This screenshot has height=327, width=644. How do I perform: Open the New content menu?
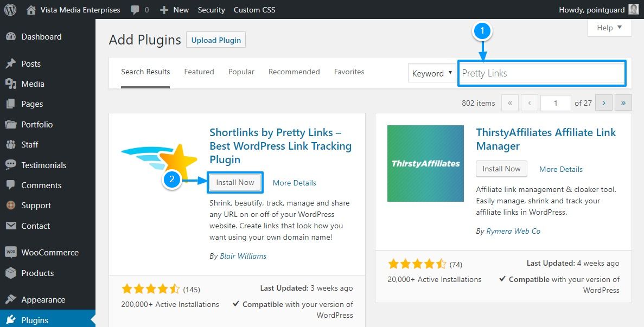tap(174, 10)
